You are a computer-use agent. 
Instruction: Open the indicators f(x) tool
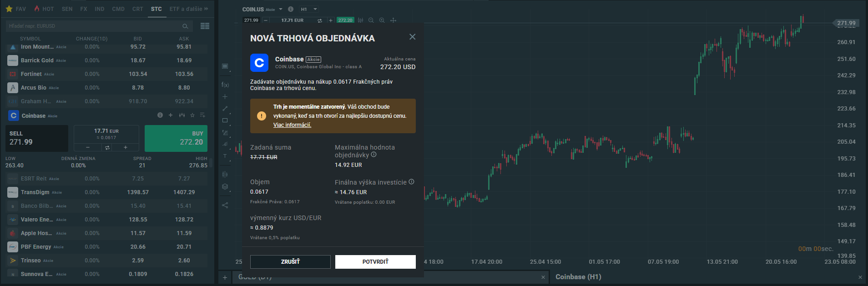[225, 85]
